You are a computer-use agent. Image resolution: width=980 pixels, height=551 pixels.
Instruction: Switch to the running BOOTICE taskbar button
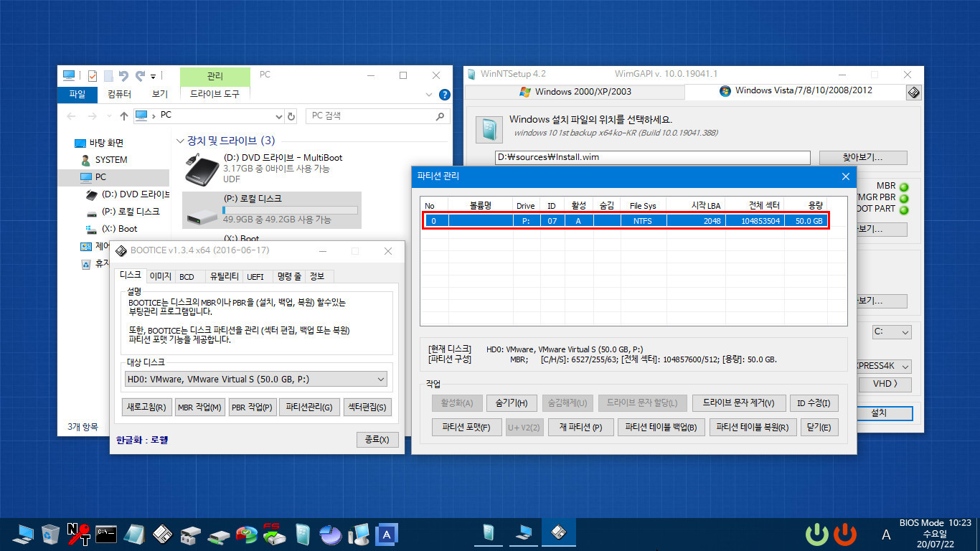click(558, 532)
